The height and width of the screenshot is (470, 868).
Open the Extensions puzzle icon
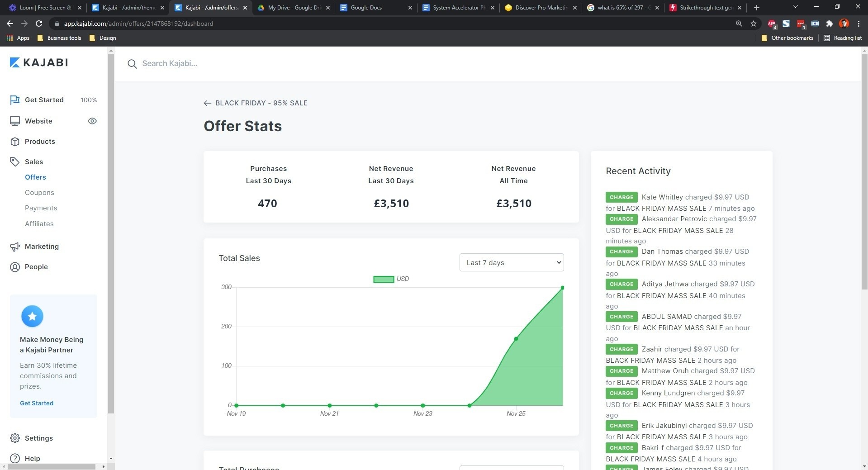829,24
